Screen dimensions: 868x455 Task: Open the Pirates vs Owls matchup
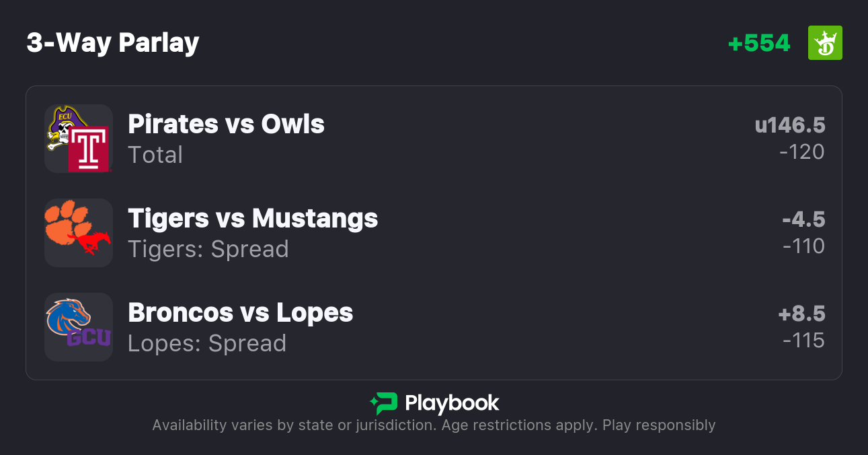tap(226, 125)
